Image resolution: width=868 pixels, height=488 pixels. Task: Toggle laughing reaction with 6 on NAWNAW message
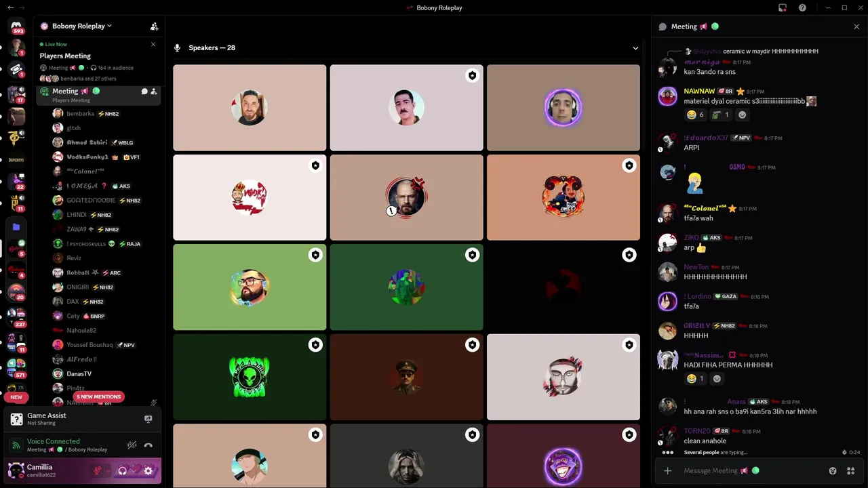click(695, 115)
